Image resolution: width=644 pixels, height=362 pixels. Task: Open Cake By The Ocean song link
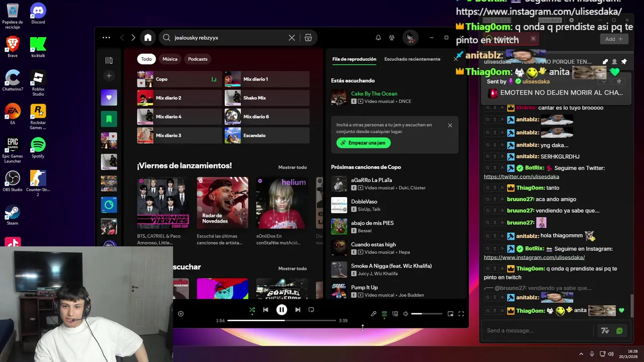(374, 94)
